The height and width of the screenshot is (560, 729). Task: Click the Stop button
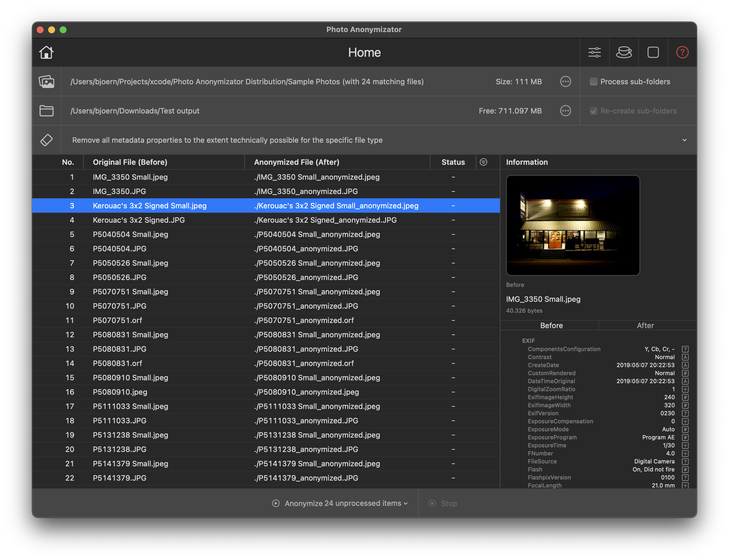[443, 503]
